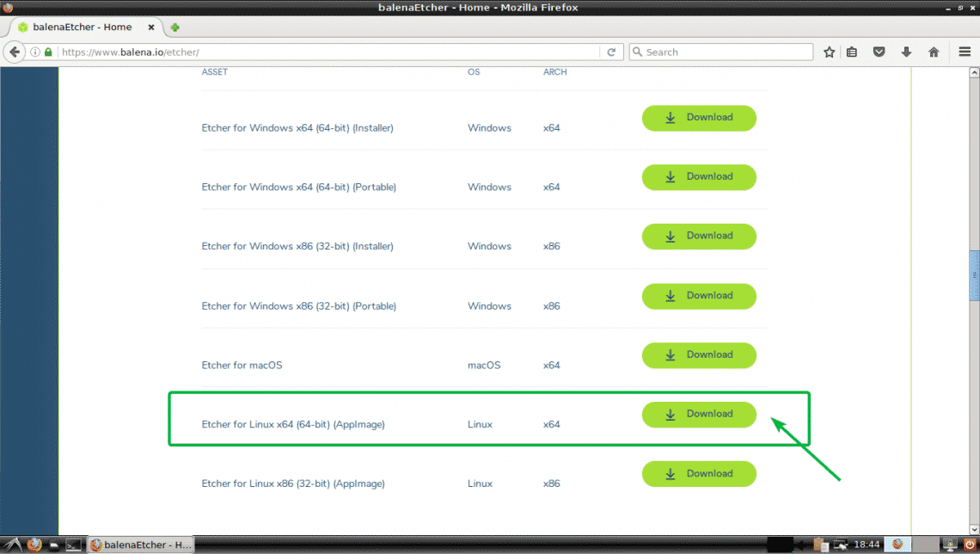The height and width of the screenshot is (554, 980).
Task: Reload the balena Etcher page
Action: coord(611,52)
